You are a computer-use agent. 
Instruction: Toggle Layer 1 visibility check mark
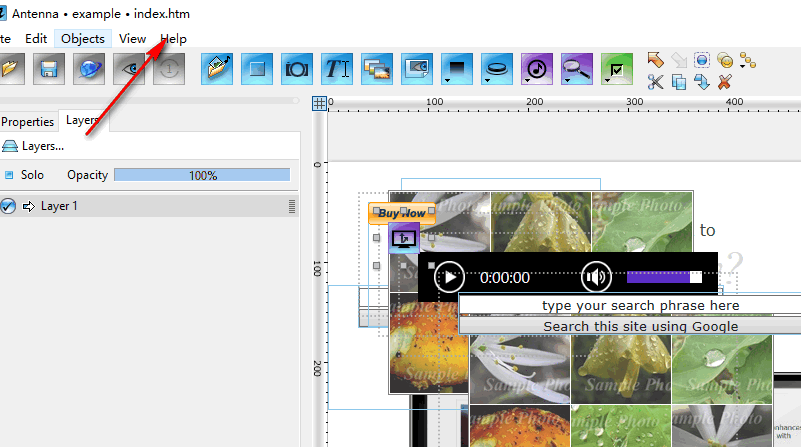[x=8, y=206]
